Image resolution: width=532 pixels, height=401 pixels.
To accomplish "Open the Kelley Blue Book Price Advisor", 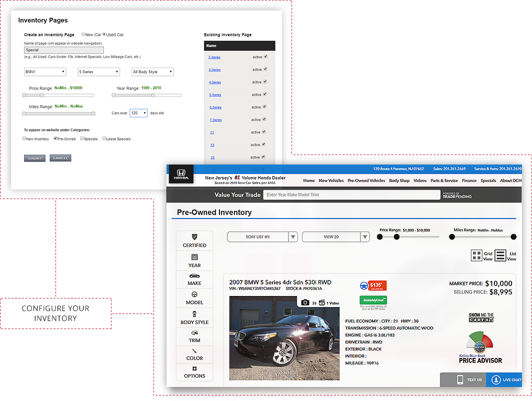I will (480, 347).
